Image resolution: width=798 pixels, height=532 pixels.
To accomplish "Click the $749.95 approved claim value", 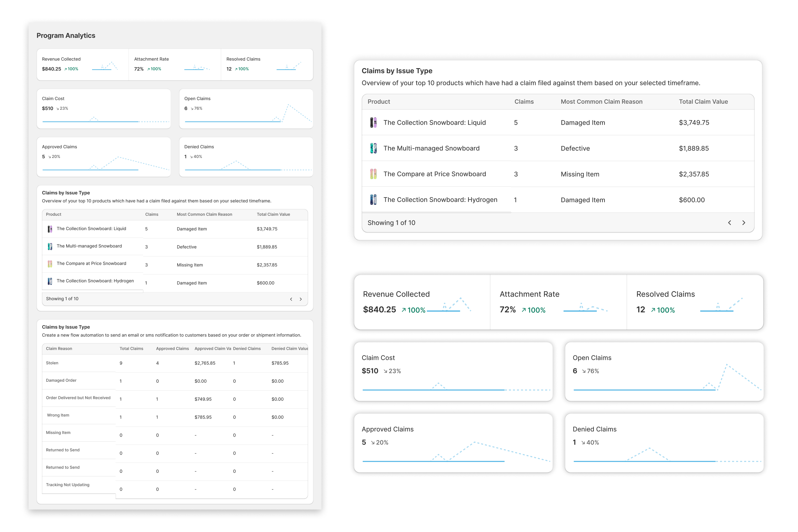I will (x=203, y=399).
